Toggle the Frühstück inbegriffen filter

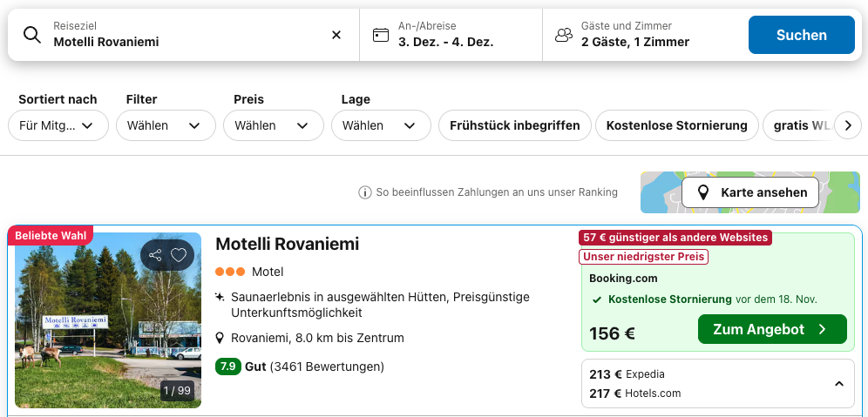click(x=514, y=125)
